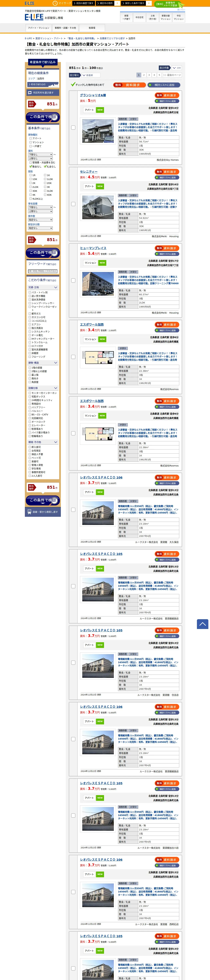Image resolution: width=210 pixels, height=980 pixels.
Task: Open 築年数 指定なし dropdown
Action: click(x=40, y=220)
